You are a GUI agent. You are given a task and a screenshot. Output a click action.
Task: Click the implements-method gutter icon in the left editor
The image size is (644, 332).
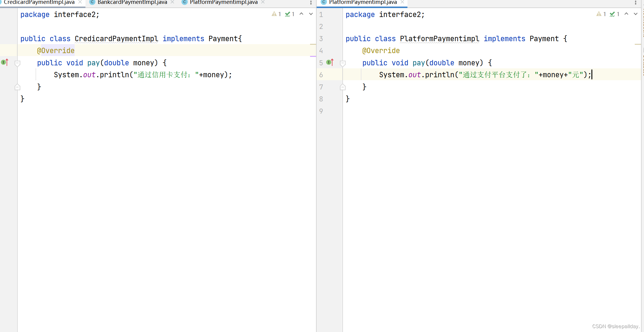pyautogui.click(x=4, y=62)
